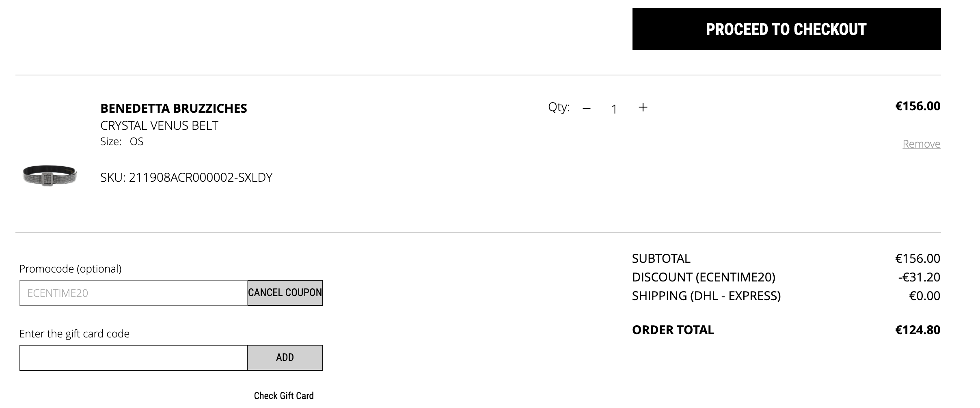Focus the Promocode field showing ECENTIME20
The image size is (980, 408).
(x=133, y=293)
